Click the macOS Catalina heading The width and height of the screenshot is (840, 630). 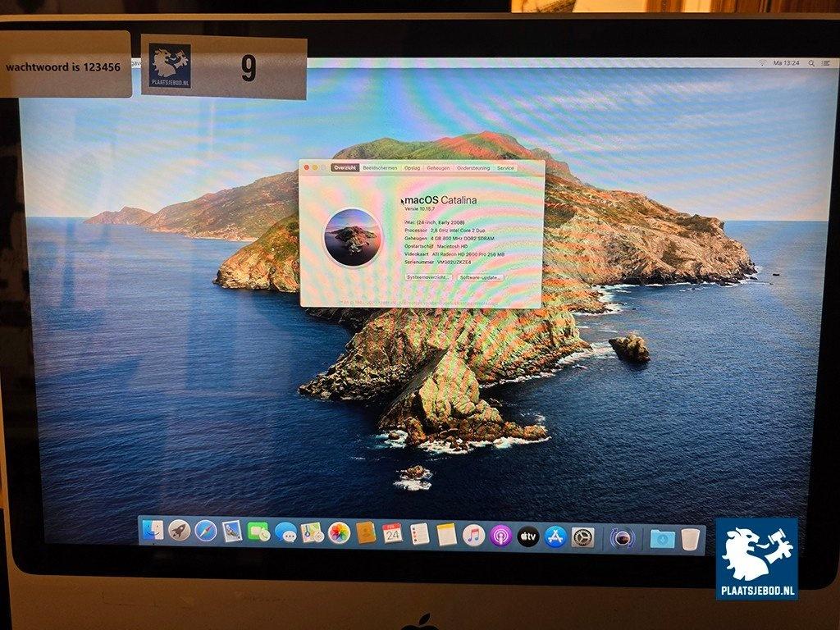pos(441,200)
